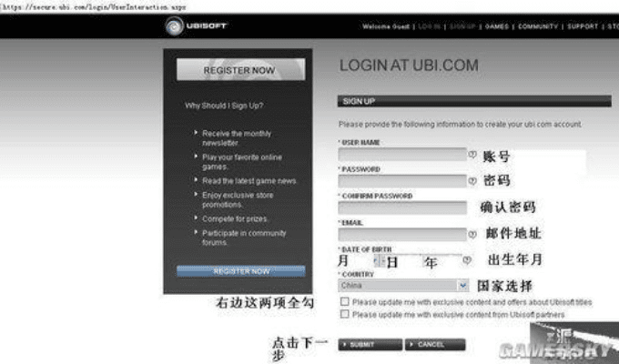Click "Why Should I Sign Up?" heading text

224,106
